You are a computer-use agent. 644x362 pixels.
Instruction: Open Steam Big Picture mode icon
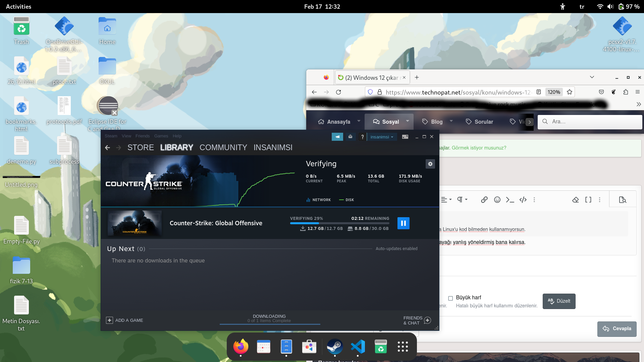[x=405, y=137]
